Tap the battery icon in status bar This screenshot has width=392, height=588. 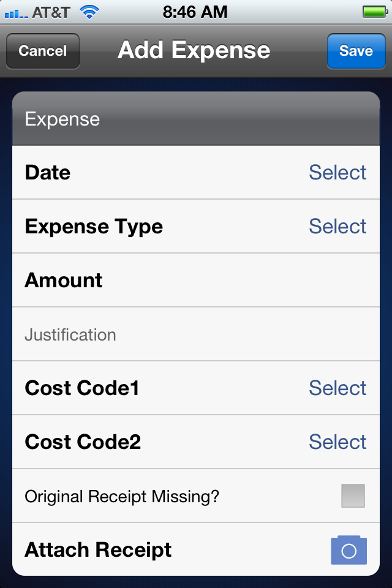tap(375, 12)
